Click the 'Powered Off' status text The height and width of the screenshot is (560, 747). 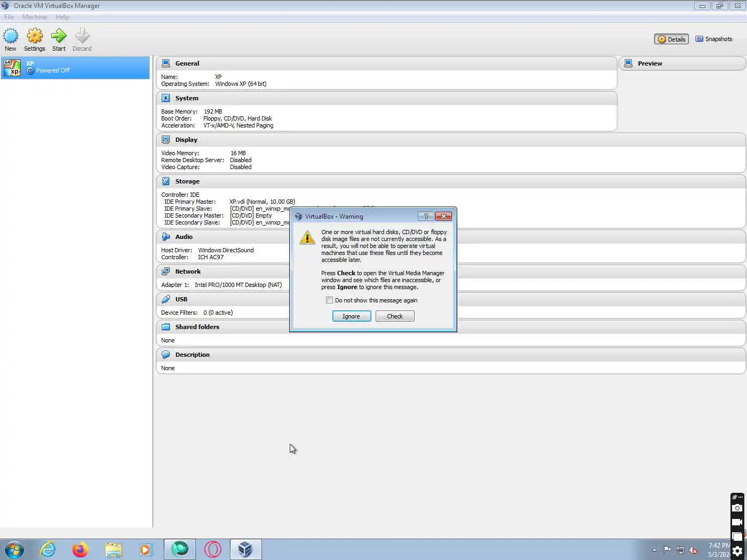pos(53,70)
